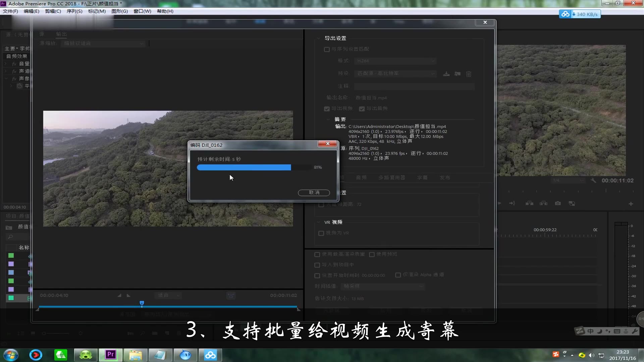The image size is (644, 362).
Task: Click the save preset icon
Action: (446, 74)
